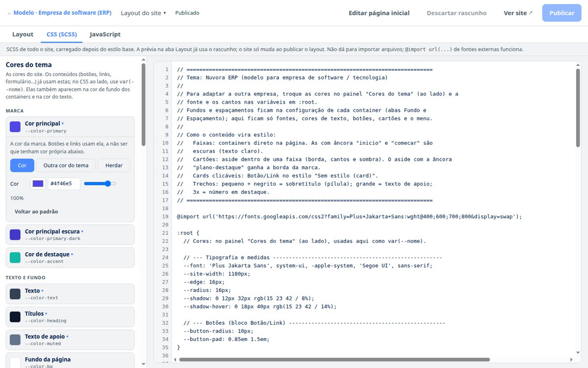Click the --shadow-hover code line

[260, 307]
